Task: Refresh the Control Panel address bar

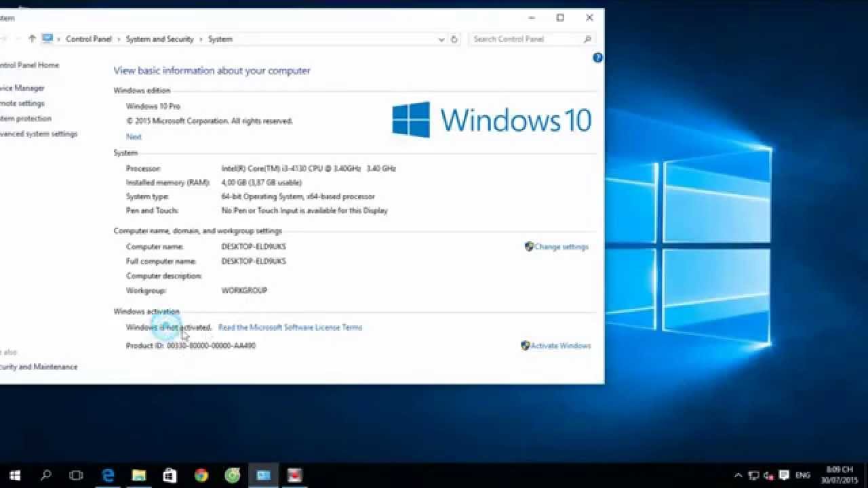Action: pyautogui.click(x=454, y=39)
